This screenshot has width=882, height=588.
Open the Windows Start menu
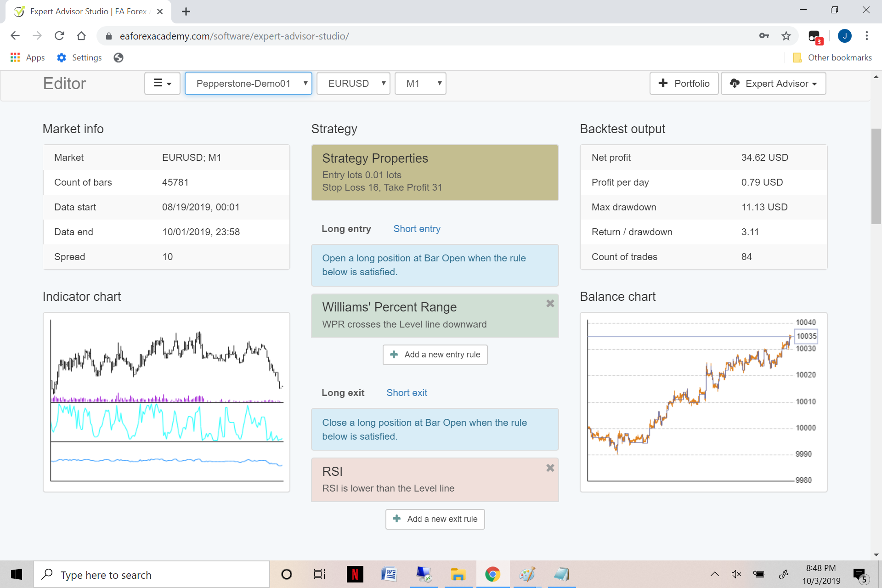pyautogui.click(x=17, y=574)
